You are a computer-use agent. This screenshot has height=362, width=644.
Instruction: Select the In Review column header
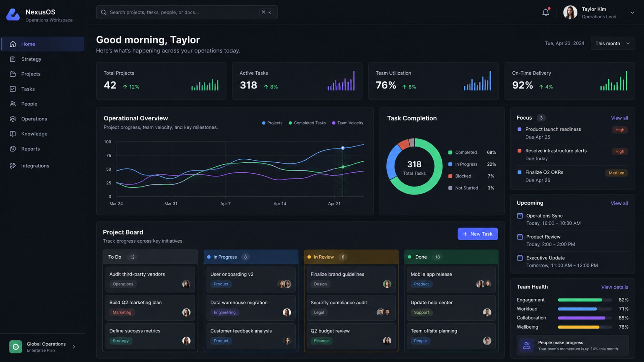(x=351, y=257)
